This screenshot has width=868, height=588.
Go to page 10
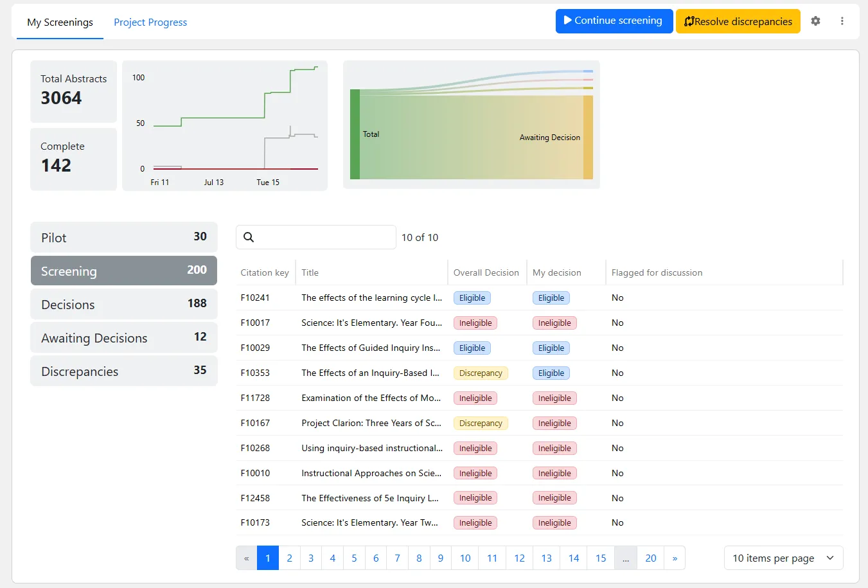click(x=465, y=558)
